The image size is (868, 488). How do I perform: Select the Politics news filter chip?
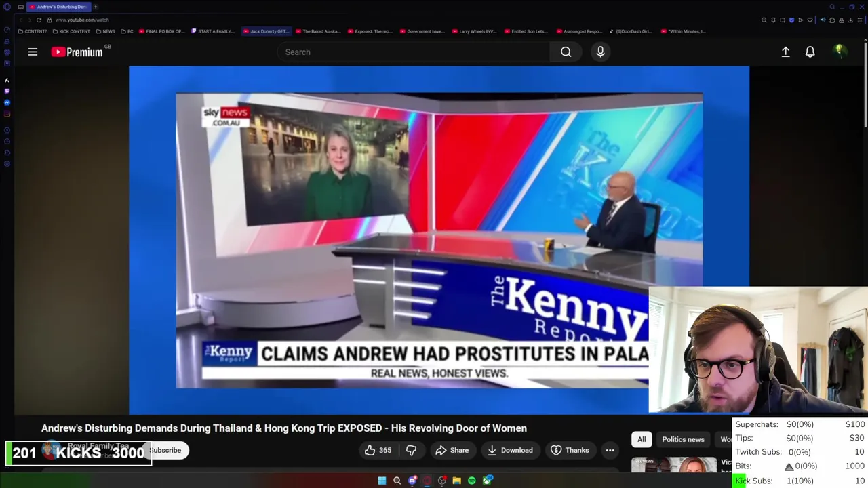click(x=683, y=439)
